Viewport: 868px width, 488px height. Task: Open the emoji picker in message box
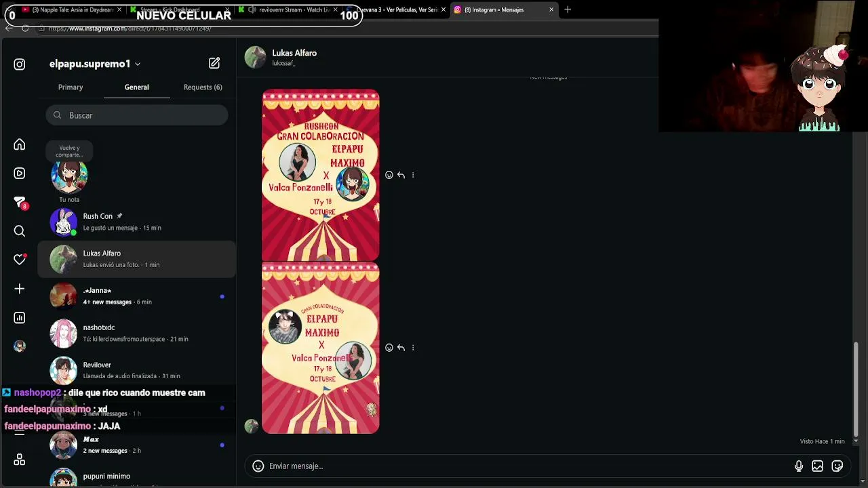(x=258, y=466)
